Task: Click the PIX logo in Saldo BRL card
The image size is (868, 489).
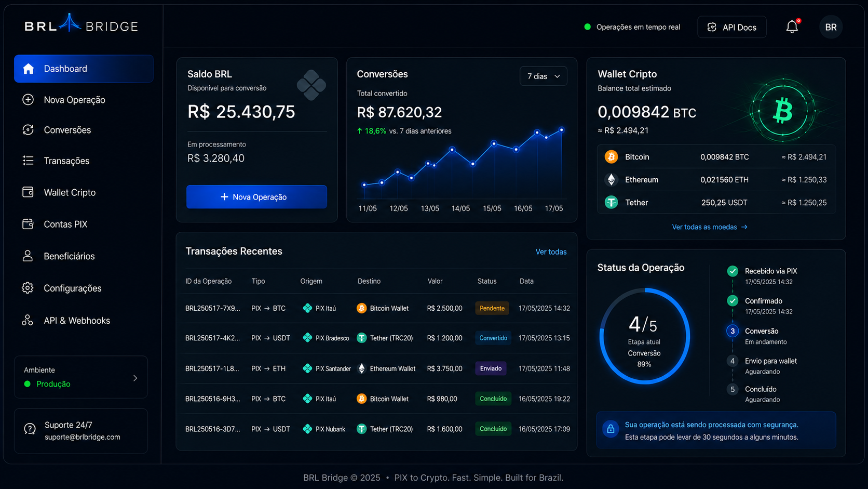Action: (x=311, y=85)
